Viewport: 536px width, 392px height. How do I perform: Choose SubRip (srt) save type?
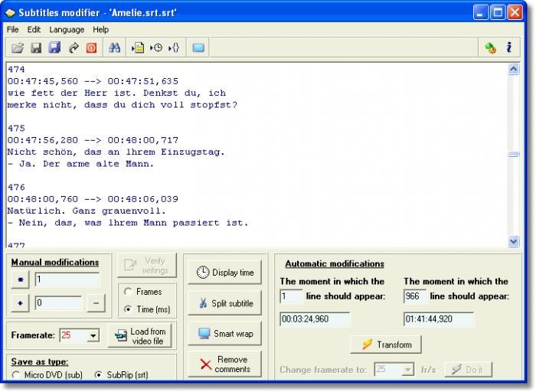pos(98,375)
